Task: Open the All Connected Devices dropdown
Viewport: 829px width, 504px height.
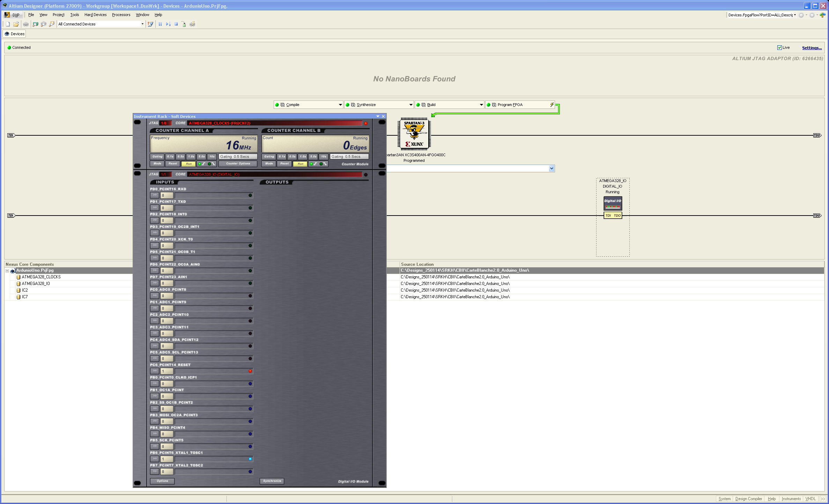Action: click(x=142, y=24)
